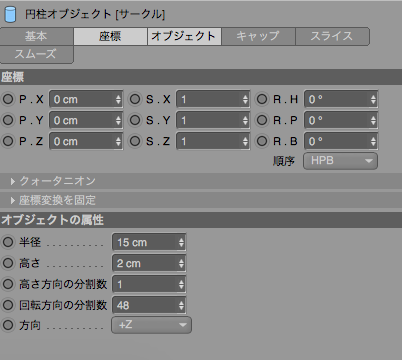Toggle the 方向 keyframe circle
Viewport: 402px width, 360px height.
[8, 325]
